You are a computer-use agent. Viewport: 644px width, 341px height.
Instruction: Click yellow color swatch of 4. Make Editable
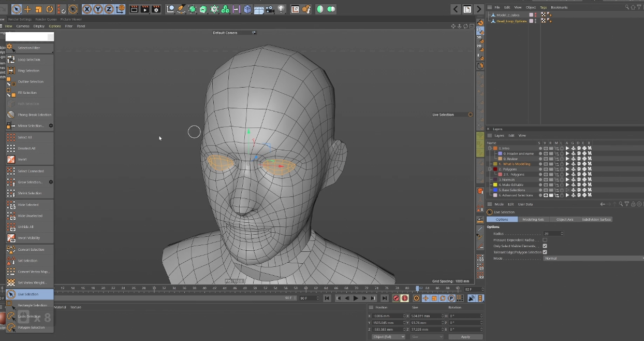pos(495,185)
